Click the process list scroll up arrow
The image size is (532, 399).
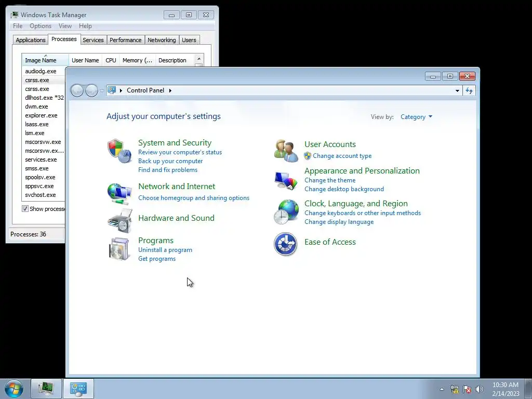coord(199,59)
